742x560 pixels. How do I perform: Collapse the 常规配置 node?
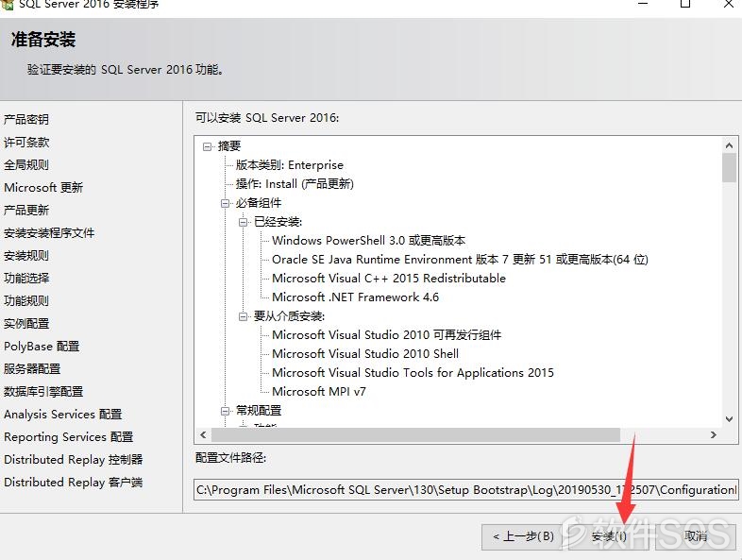click(225, 411)
